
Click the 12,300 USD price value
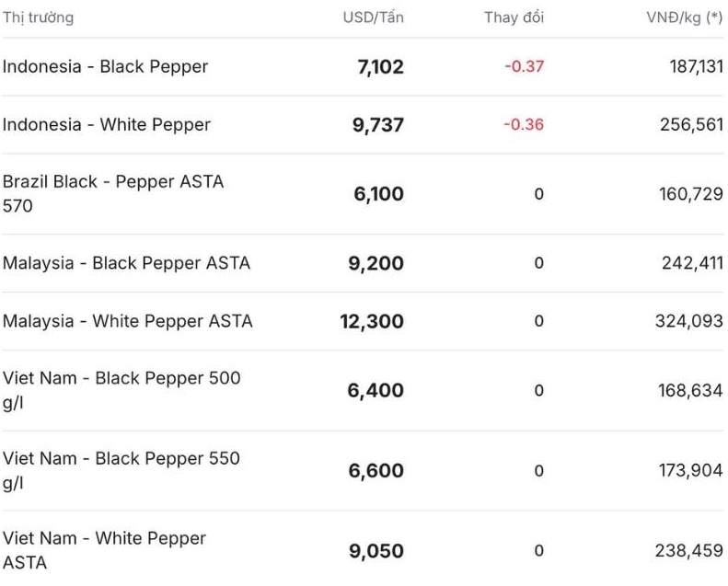coord(372,321)
